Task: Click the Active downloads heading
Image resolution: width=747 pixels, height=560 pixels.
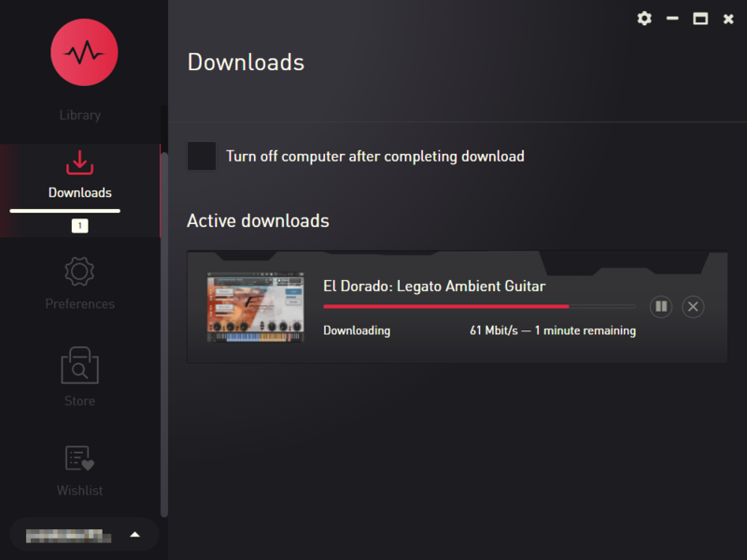Action: [258, 221]
